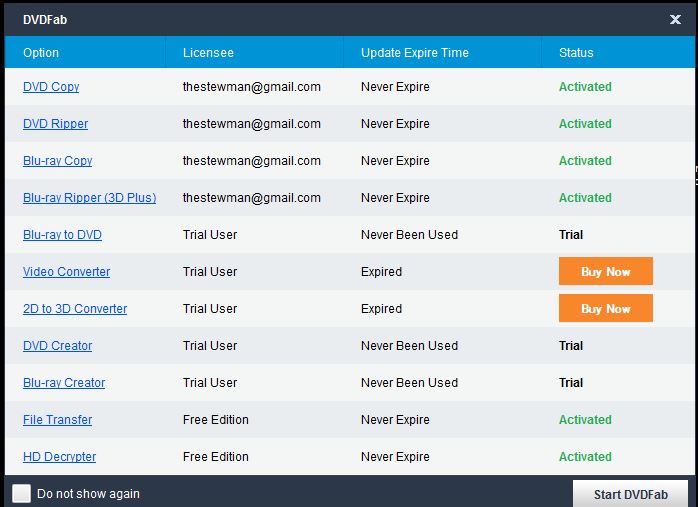Click Free Edition in File Transfer row
The image size is (698, 507).
tap(216, 419)
